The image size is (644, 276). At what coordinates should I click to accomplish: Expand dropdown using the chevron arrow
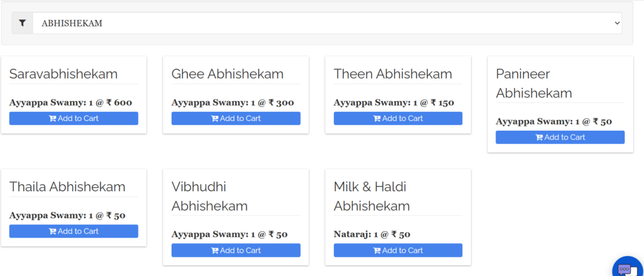[x=617, y=23]
